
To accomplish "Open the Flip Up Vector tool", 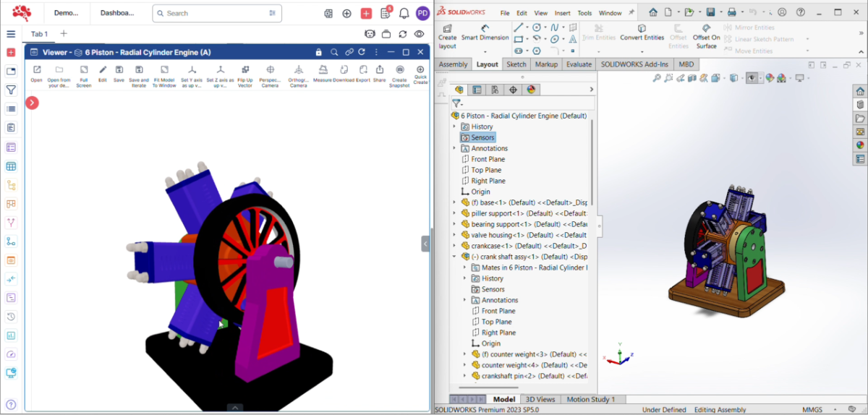I will 245,73.
